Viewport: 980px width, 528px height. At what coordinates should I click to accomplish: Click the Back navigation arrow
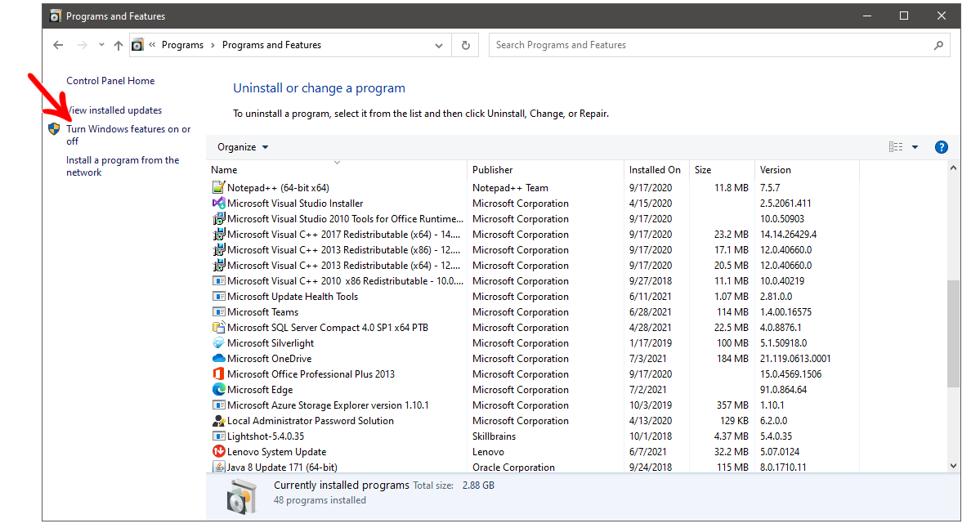point(58,45)
